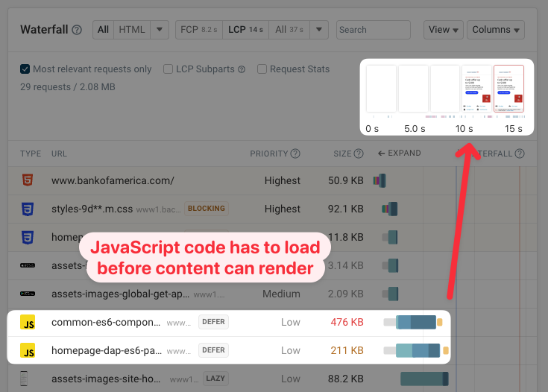Screen dimensions: 548x392
Task: Click the common-es6-compon... URL
Action: tap(106, 322)
